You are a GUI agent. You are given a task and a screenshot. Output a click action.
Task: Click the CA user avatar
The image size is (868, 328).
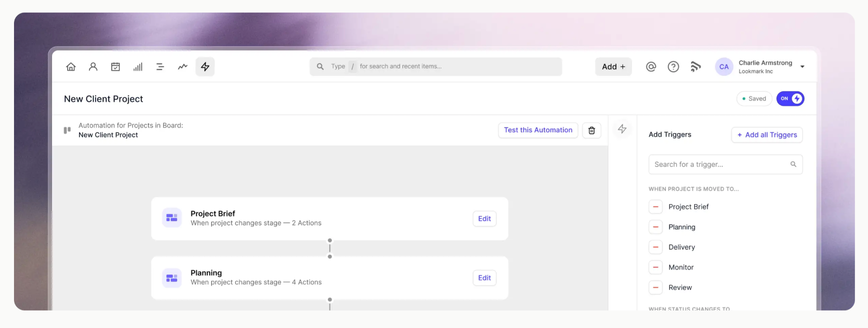[724, 66]
